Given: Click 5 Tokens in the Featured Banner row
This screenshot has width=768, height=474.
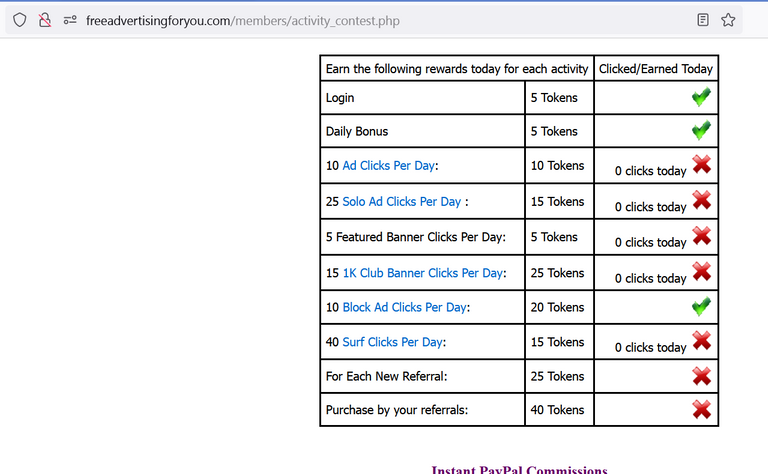Looking at the screenshot, I should point(554,237).
